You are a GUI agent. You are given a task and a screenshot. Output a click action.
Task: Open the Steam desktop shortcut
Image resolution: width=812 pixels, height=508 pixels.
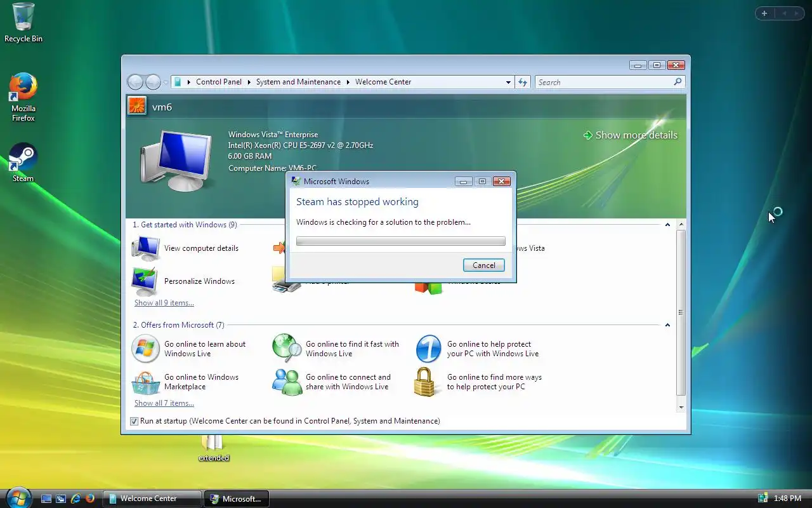(23, 163)
